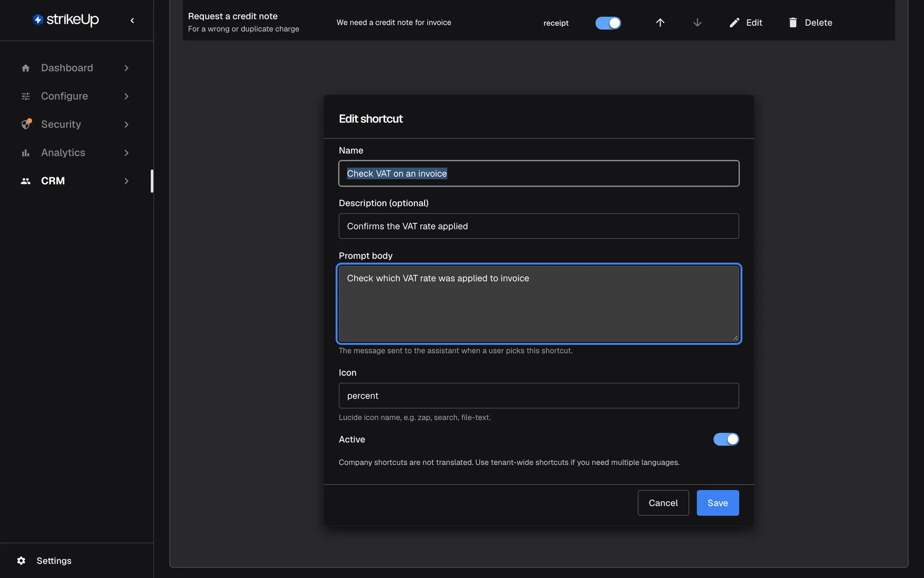The height and width of the screenshot is (578, 924).
Task: Click the pencil Edit icon
Action: pyautogui.click(x=735, y=23)
